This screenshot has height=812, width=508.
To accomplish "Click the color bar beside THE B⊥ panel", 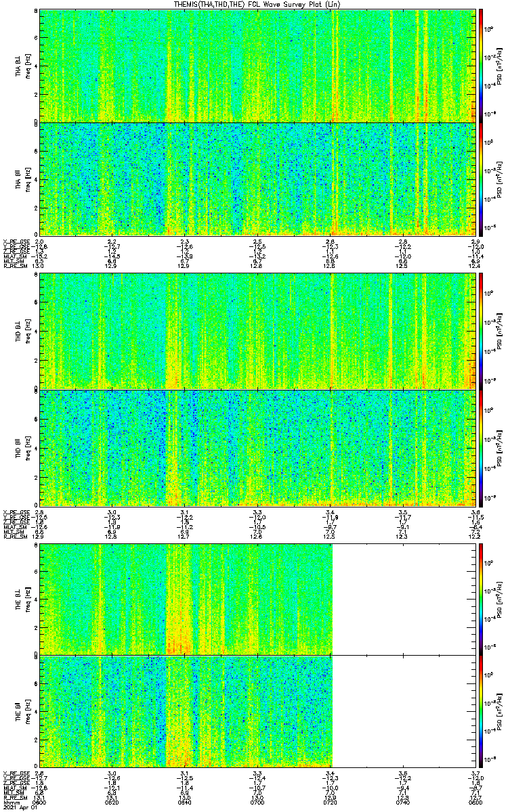I will [481, 599].
